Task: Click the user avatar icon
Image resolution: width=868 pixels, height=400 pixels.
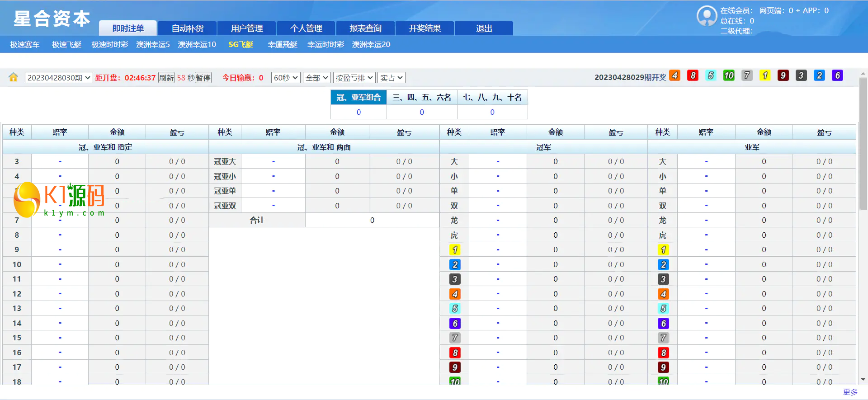Action: 707,16
